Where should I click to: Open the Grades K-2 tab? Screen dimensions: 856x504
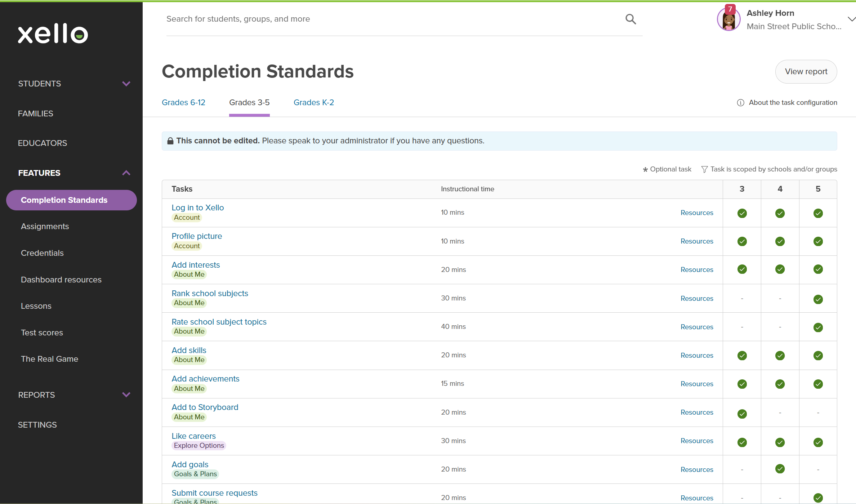[313, 102]
